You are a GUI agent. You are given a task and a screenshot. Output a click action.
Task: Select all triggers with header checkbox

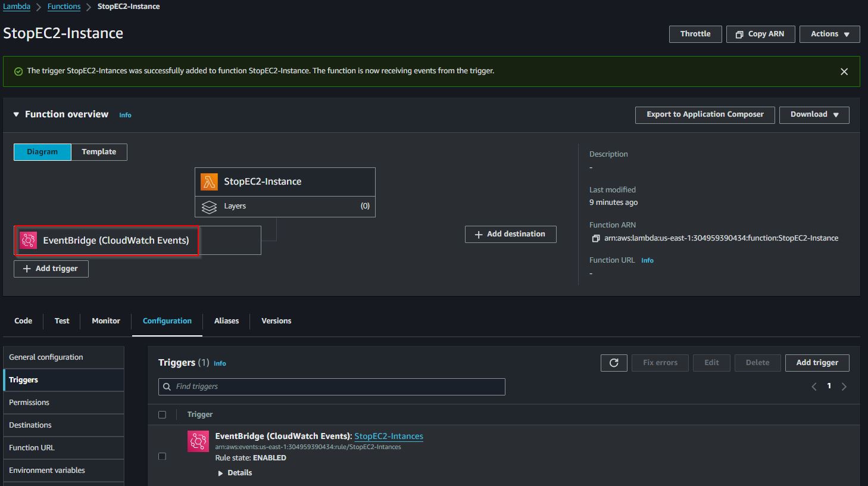tap(162, 415)
